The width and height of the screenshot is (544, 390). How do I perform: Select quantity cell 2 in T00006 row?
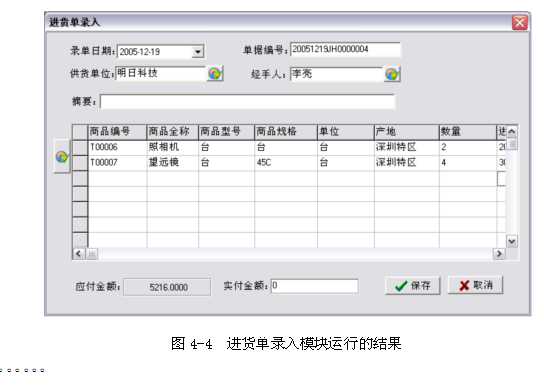click(468, 147)
